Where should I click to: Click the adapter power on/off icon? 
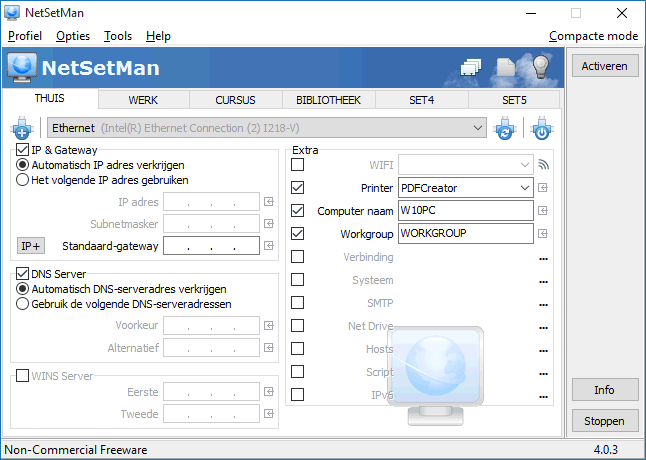pos(542,128)
